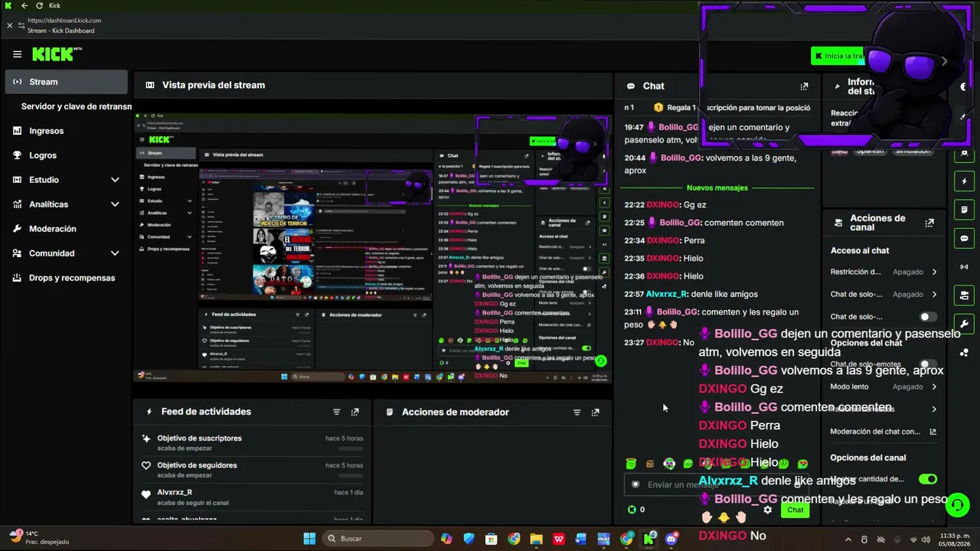The image size is (980, 551).
Task: Click the broadcast signal icon in right rail
Action: point(964,266)
